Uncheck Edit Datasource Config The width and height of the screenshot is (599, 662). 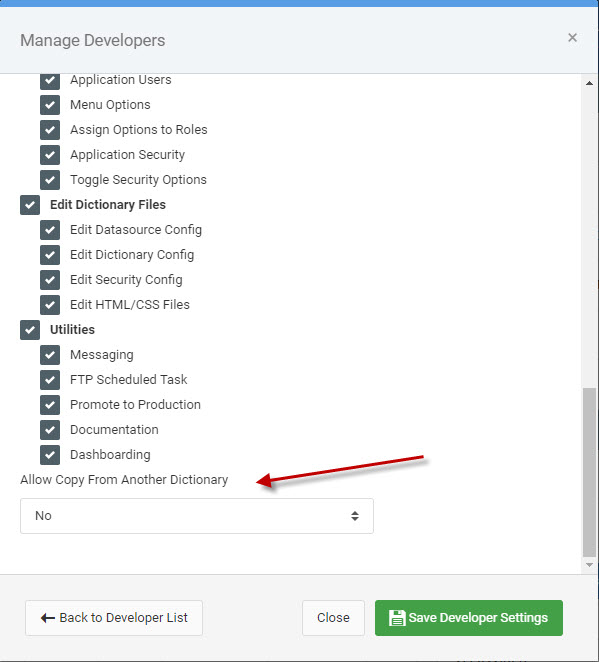[x=50, y=230]
